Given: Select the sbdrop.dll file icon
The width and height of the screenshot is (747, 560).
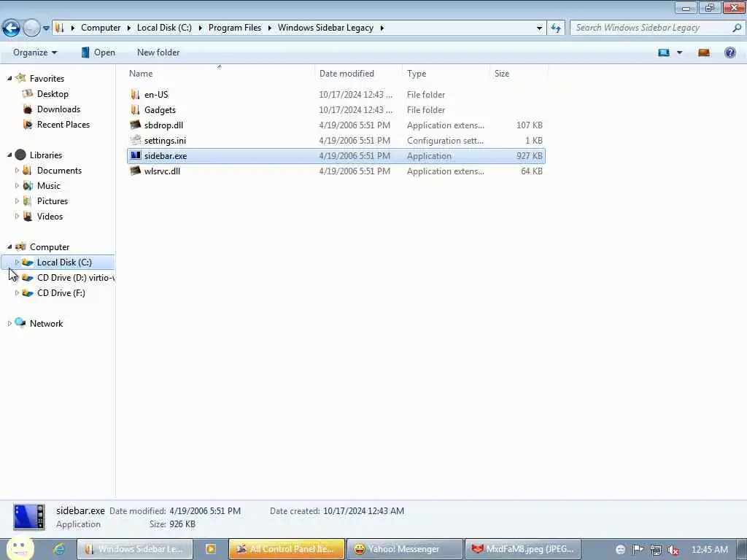Looking at the screenshot, I should (x=135, y=125).
